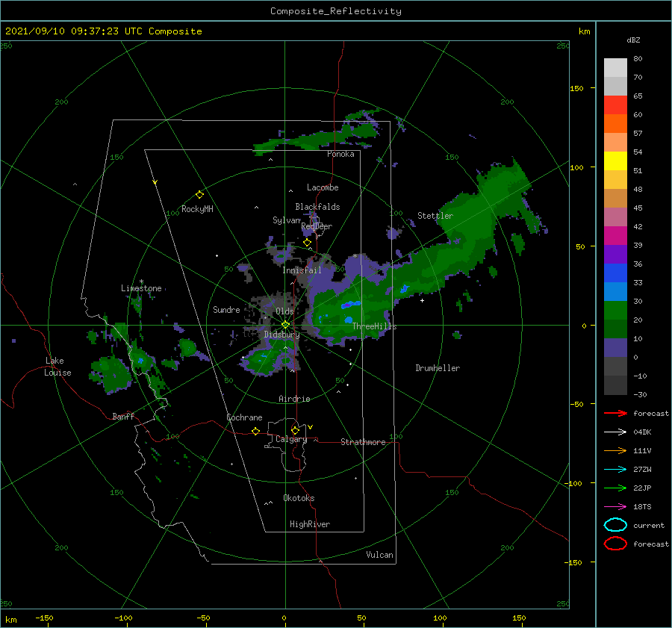Screen dimensions: 672x628
Task: Click the 80 dBZ scale value
Action: pyautogui.click(x=638, y=59)
